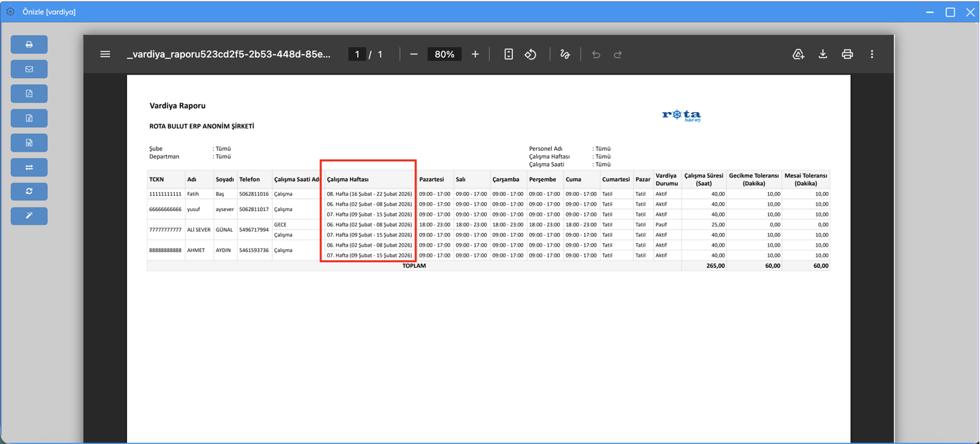Viewport: 980px width, 444px height.
Task: Open the PDF viewer sidebar hamburger menu
Action: pyautogui.click(x=105, y=54)
